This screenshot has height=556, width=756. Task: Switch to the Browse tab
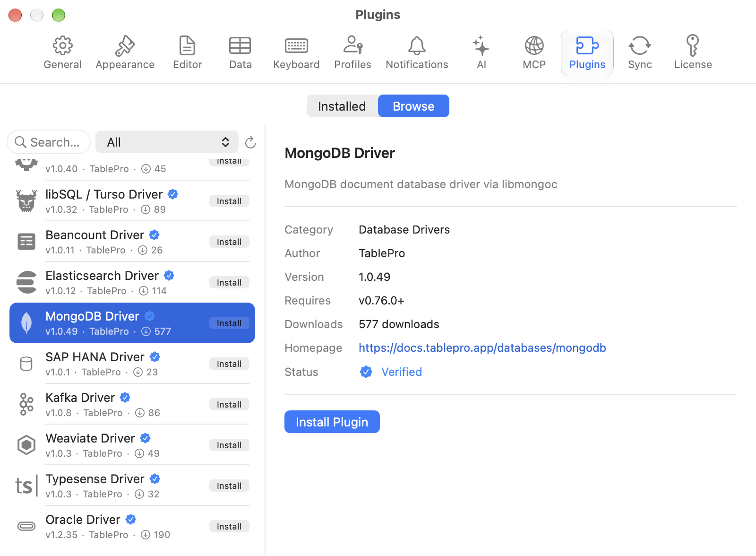[413, 106]
